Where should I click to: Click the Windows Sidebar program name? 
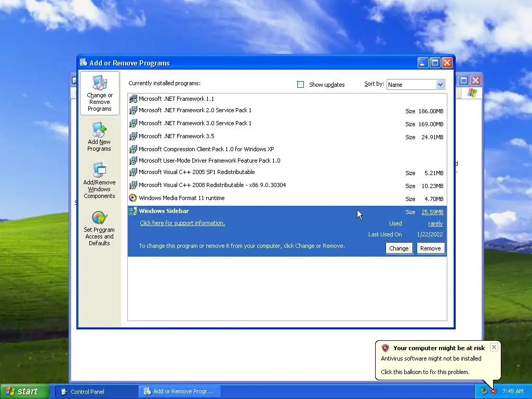pos(164,211)
